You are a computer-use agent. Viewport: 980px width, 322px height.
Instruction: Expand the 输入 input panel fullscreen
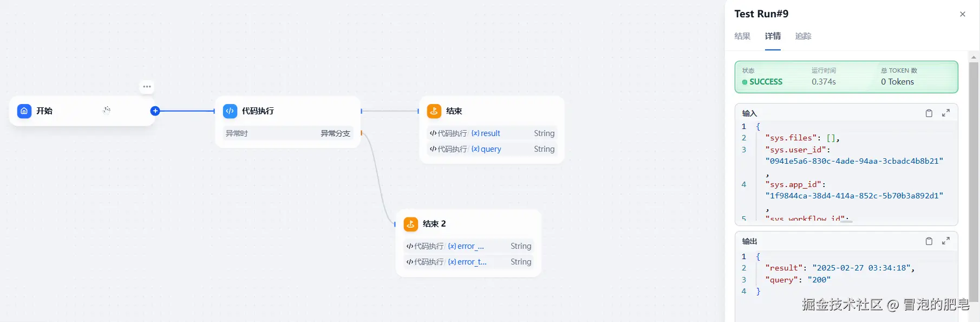point(946,113)
